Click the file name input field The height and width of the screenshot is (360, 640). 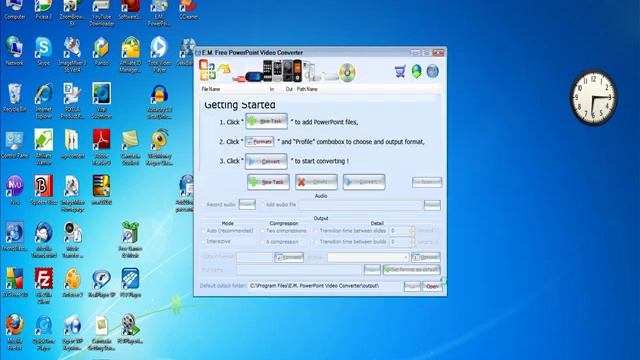point(299,269)
